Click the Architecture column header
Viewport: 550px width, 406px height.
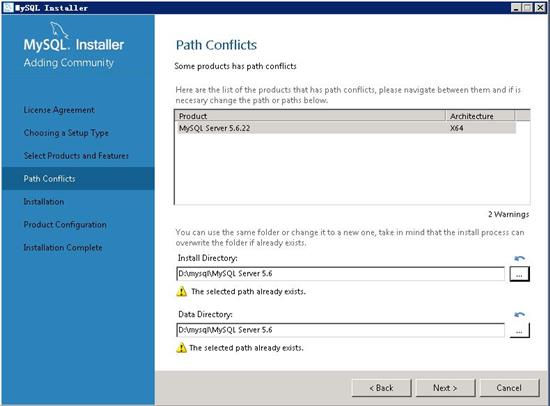click(x=480, y=116)
